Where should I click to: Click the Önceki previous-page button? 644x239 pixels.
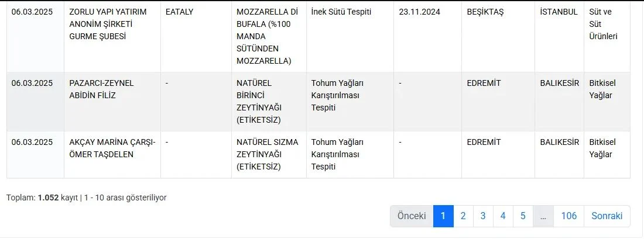412,216
